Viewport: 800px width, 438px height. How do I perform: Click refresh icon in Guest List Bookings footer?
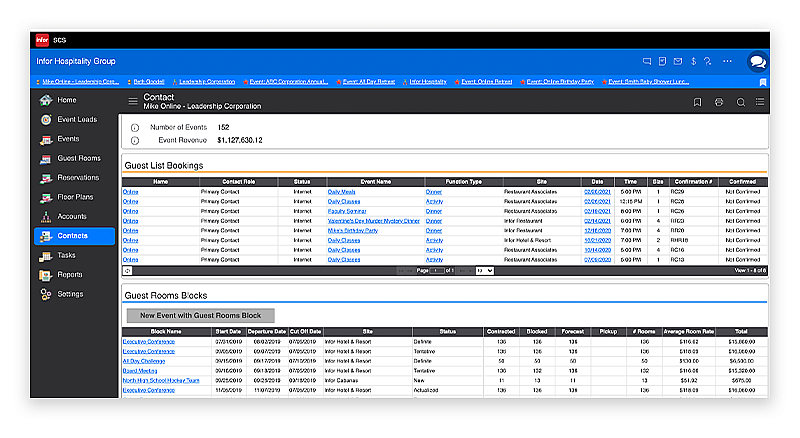(128, 271)
